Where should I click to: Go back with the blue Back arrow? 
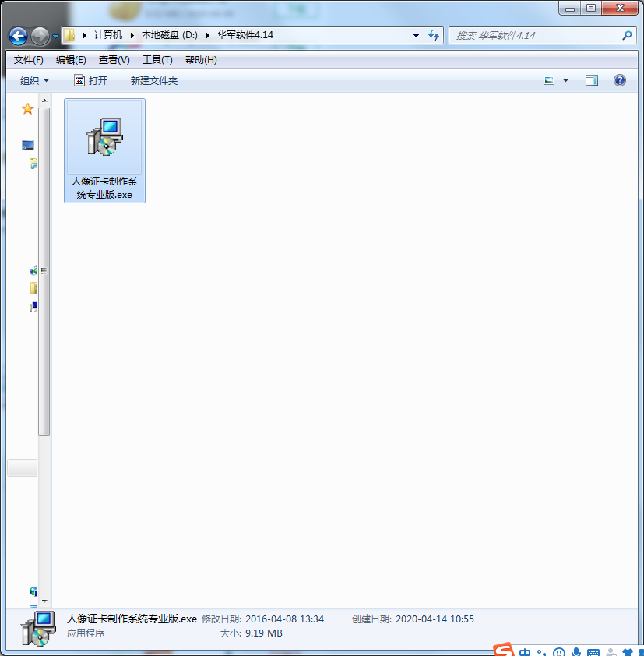coord(18,37)
